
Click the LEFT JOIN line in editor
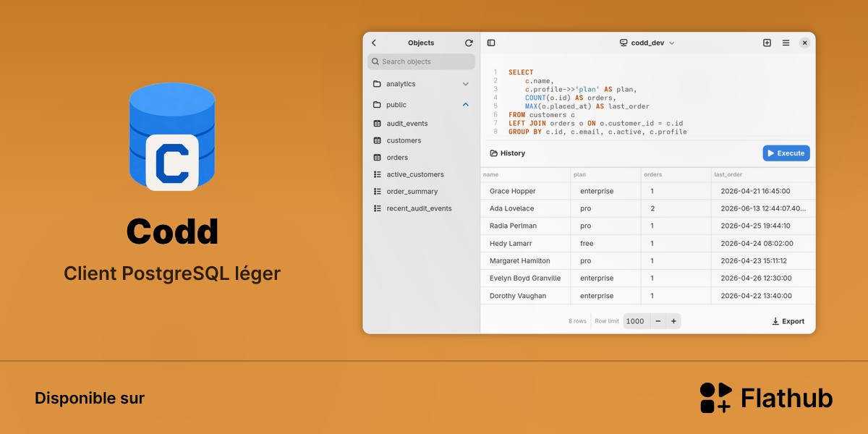(595, 123)
